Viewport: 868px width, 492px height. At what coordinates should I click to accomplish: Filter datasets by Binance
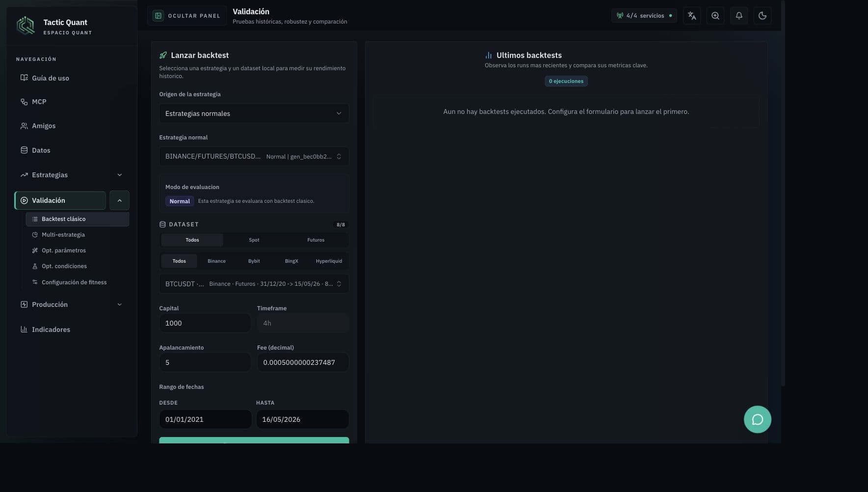coord(216,261)
